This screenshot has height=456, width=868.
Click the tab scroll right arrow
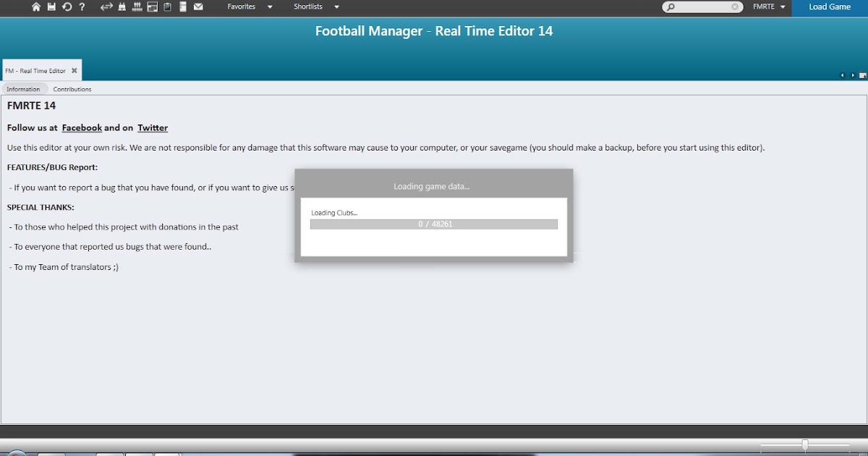tap(853, 75)
